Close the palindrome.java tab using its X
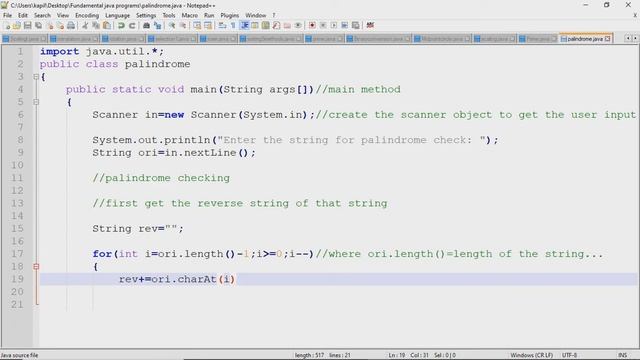The width and height of the screenshot is (640, 360). pos(607,39)
